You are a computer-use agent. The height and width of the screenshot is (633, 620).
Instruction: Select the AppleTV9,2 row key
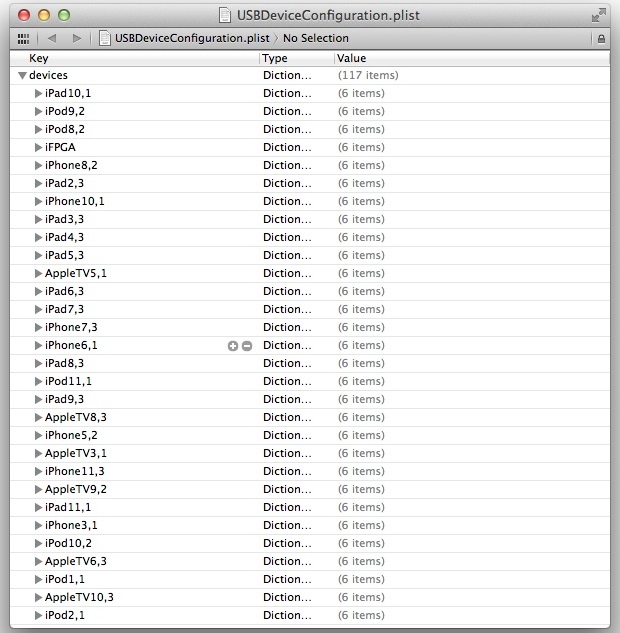76,489
